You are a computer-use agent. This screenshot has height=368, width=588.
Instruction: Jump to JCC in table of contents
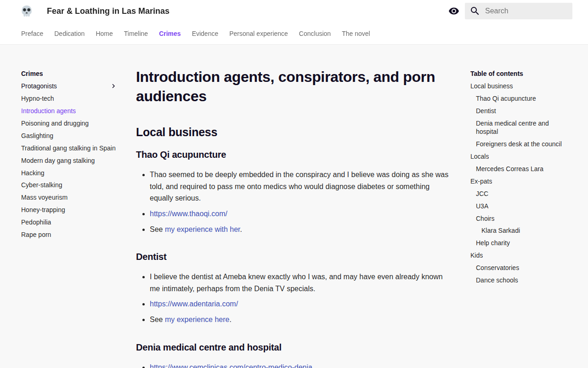tap(482, 194)
